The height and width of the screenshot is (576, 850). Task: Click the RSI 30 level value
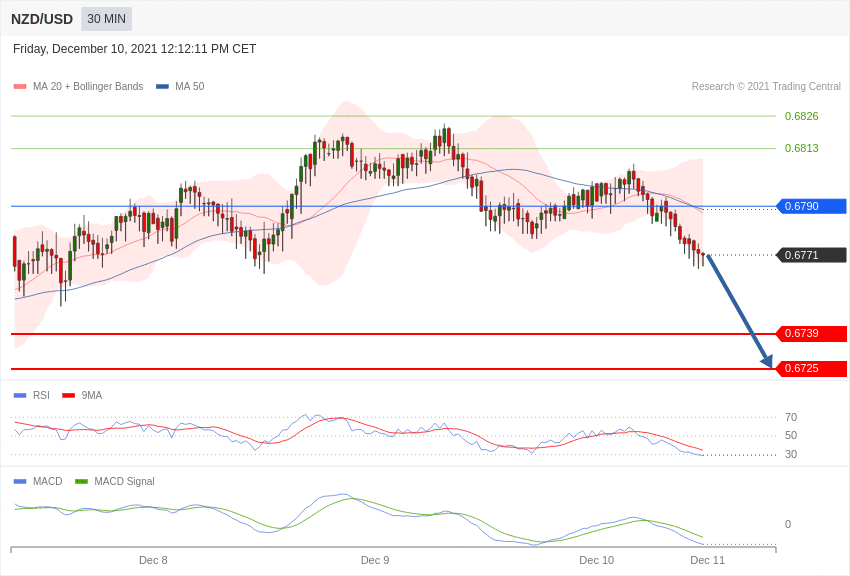pos(791,454)
